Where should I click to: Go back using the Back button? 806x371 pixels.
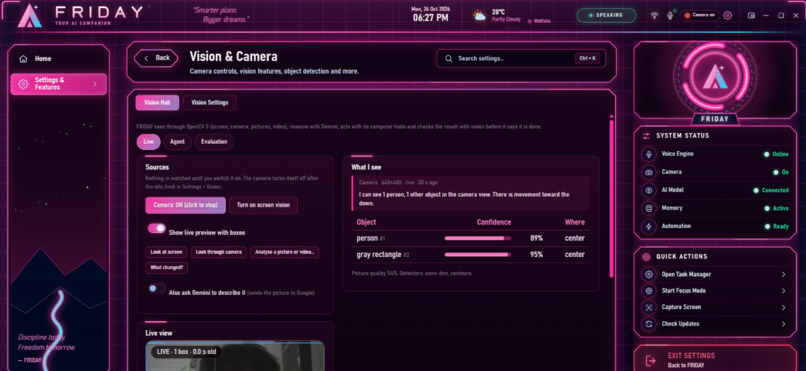156,58
